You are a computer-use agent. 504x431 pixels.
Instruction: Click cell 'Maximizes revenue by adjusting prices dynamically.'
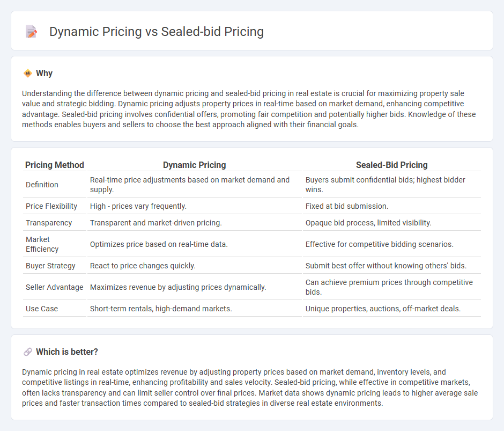(195, 288)
